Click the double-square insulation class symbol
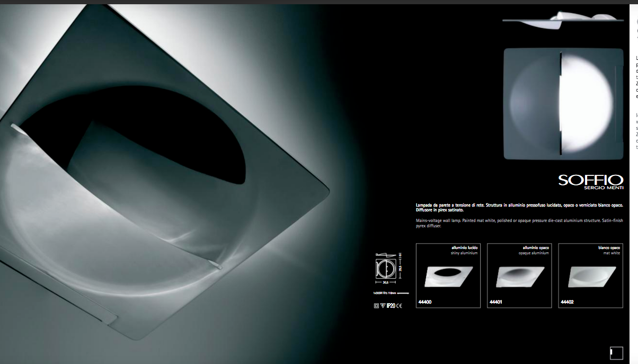 pyautogui.click(x=376, y=305)
